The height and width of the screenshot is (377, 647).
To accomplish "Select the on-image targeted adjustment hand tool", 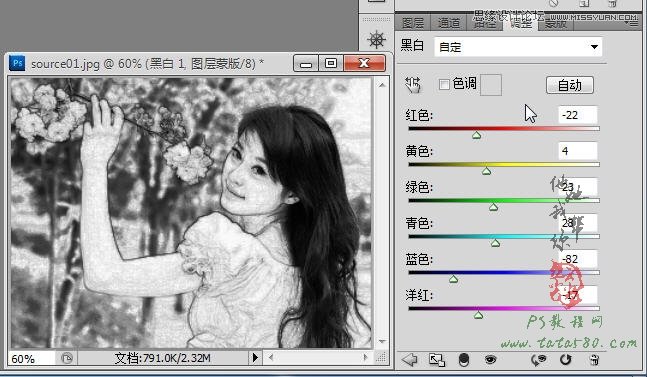I will point(413,85).
